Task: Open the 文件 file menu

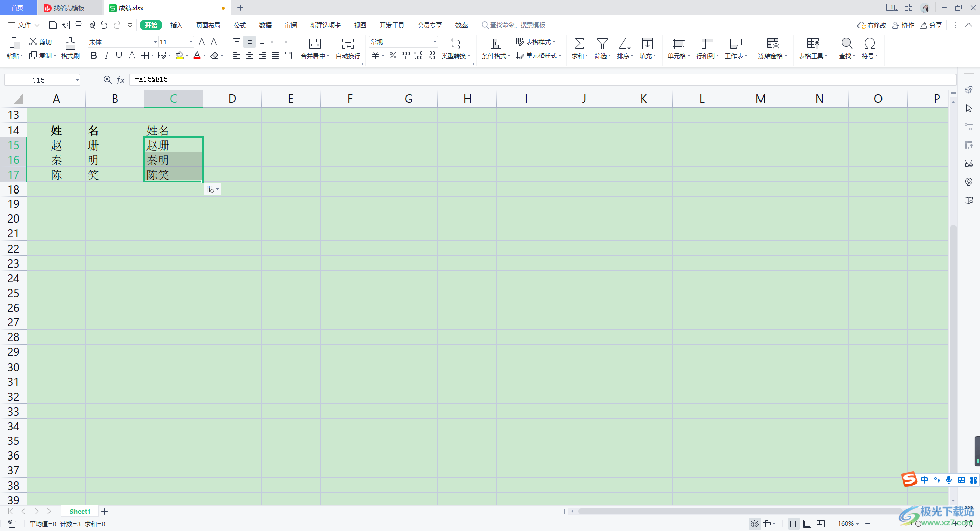Action: [x=23, y=25]
